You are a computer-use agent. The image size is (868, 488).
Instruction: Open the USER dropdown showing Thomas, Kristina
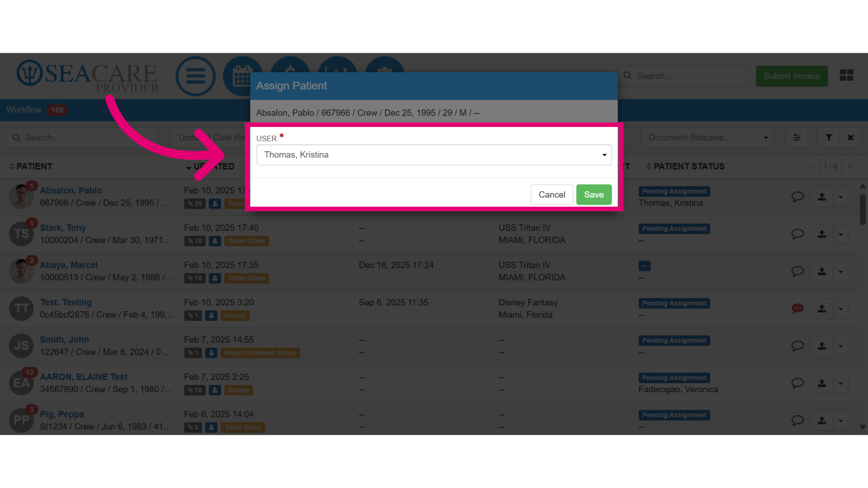[x=434, y=155]
